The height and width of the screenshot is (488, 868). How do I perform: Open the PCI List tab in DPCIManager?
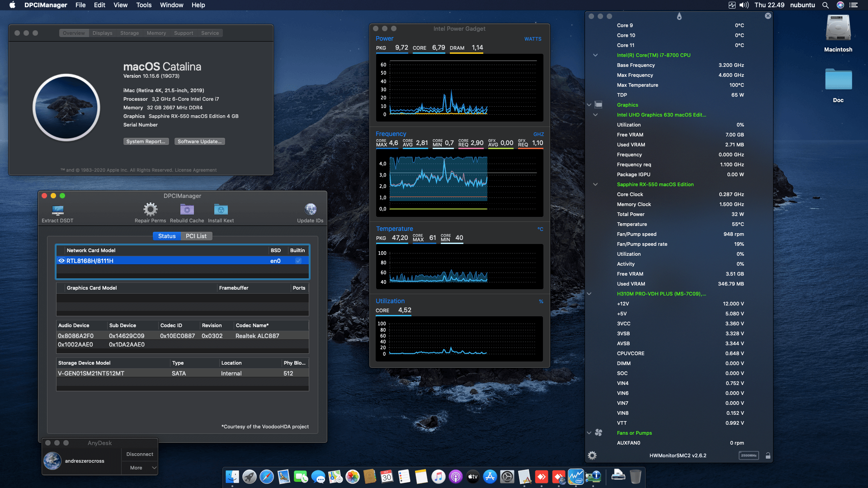click(x=196, y=236)
